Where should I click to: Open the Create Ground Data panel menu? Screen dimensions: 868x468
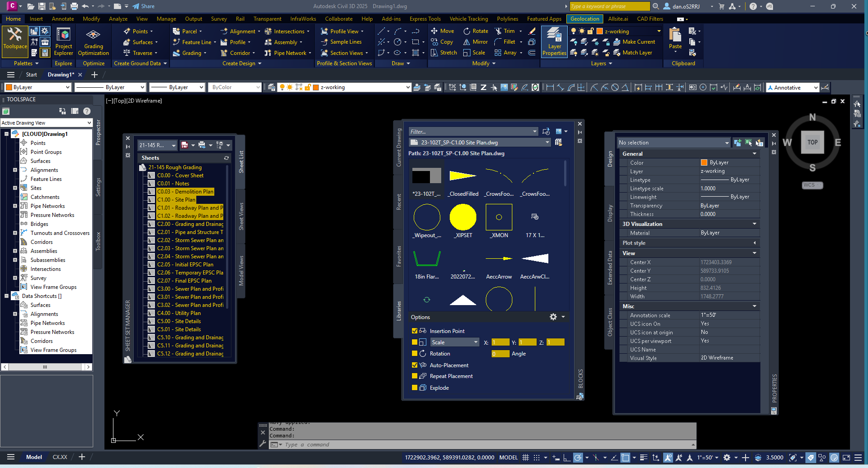(x=140, y=63)
